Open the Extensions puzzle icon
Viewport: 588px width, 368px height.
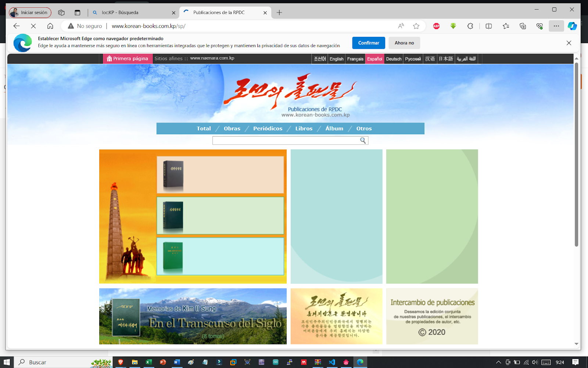pos(470,26)
